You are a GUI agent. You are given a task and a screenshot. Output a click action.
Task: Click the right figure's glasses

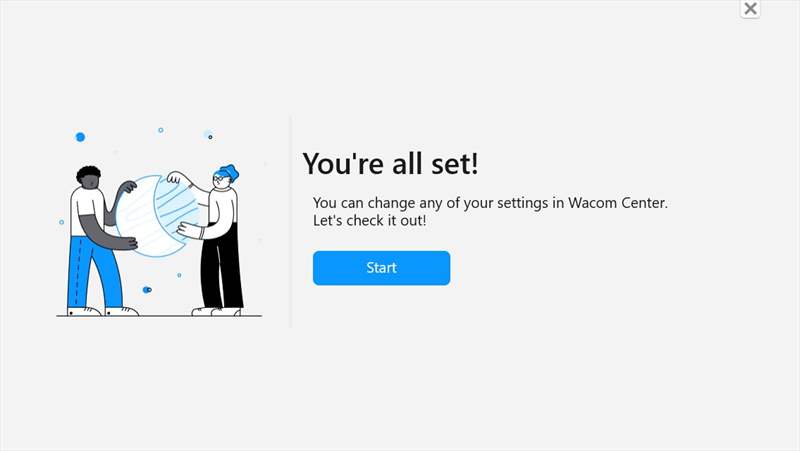219,178
